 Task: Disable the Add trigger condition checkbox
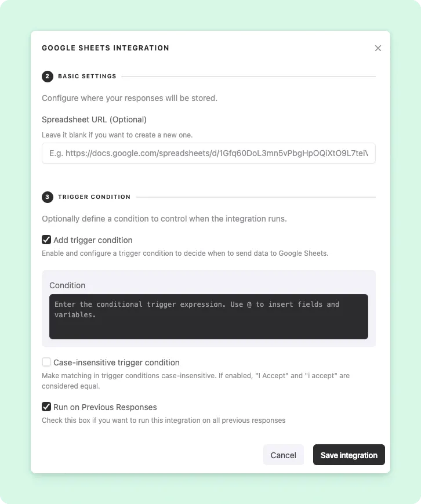(46, 240)
